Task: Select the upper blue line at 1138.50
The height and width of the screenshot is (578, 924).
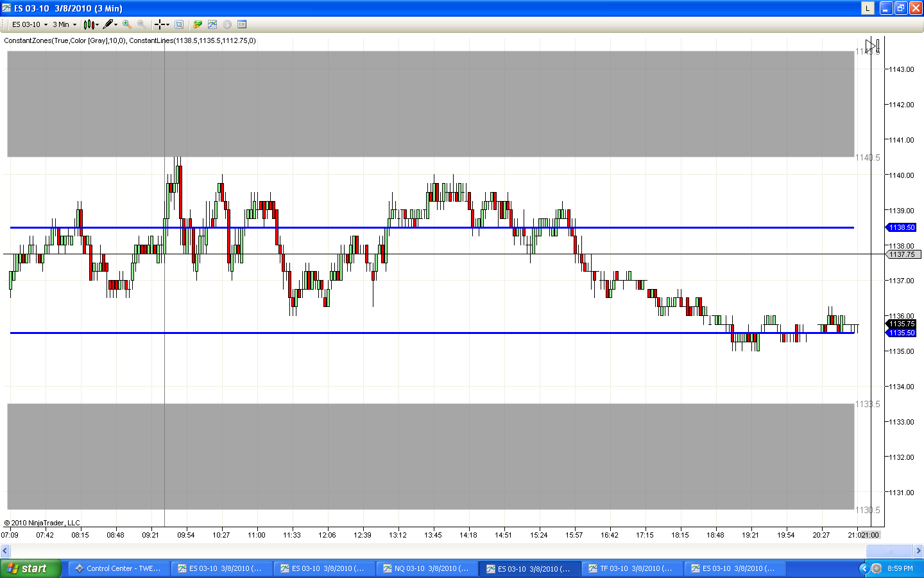Action: (x=432, y=227)
